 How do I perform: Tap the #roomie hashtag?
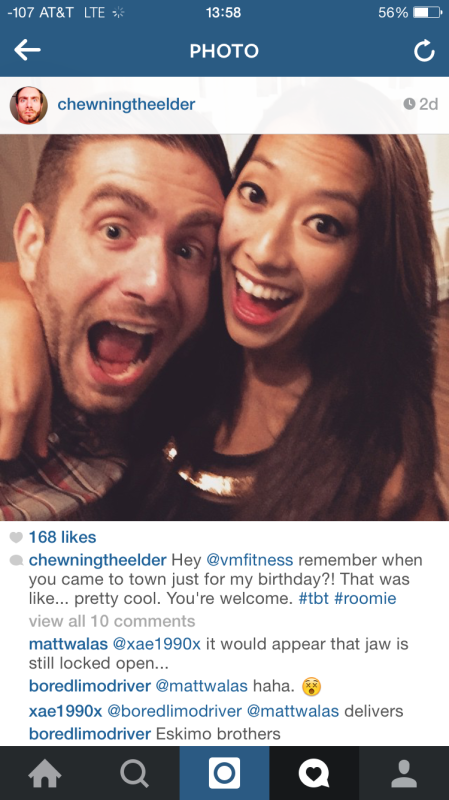click(365, 598)
